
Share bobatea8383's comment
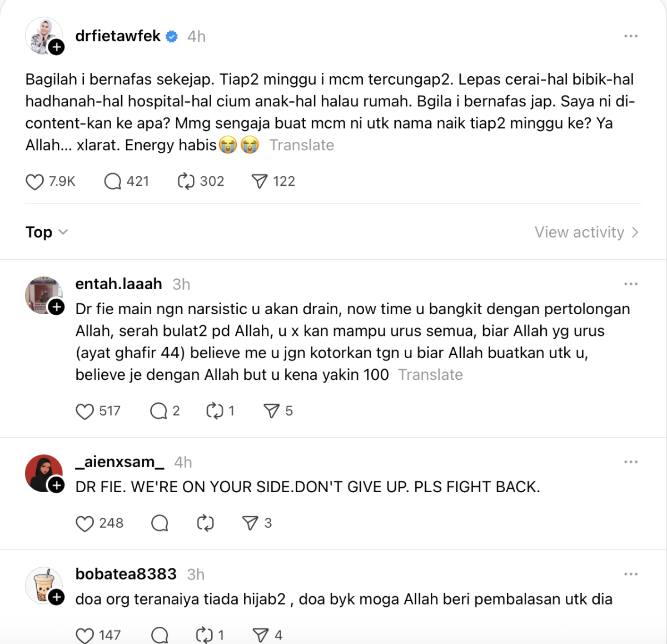pyautogui.click(x=261, y=635)
